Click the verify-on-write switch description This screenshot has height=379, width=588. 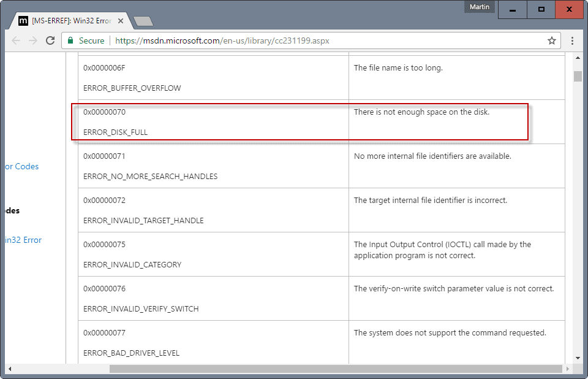click(454, 289)
